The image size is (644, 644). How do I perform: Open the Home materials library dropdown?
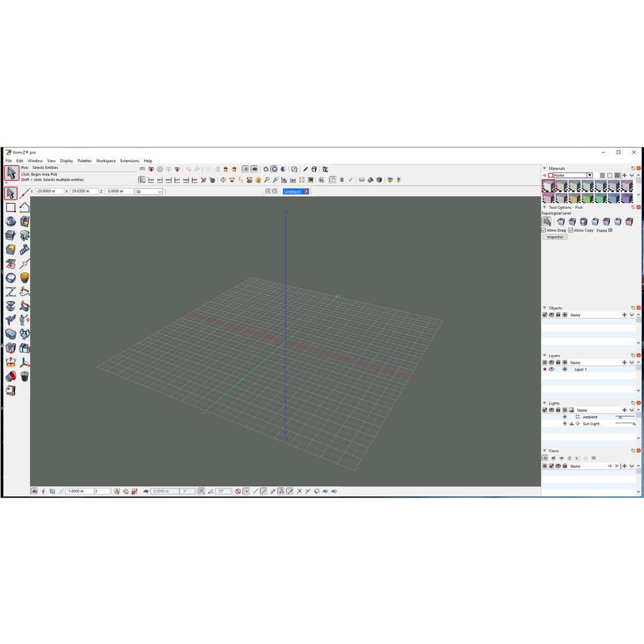pyautogui.click(x=589, y=175)
